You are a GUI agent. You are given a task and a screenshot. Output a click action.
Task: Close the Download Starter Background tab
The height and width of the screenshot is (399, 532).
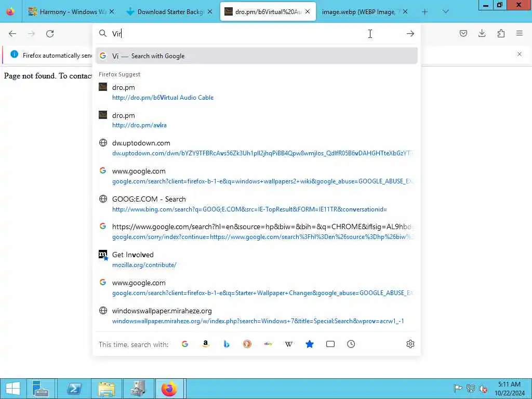tap(210, 12)
